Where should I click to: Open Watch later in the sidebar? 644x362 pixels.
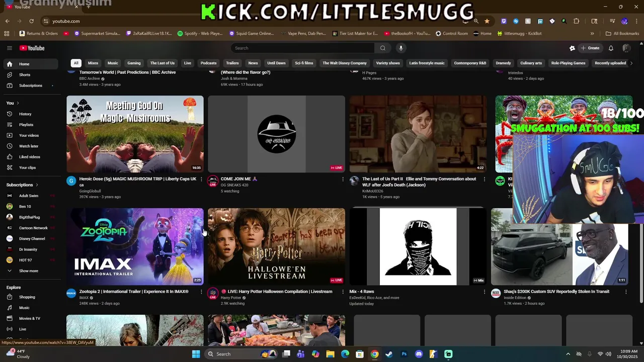pos(30,146)
